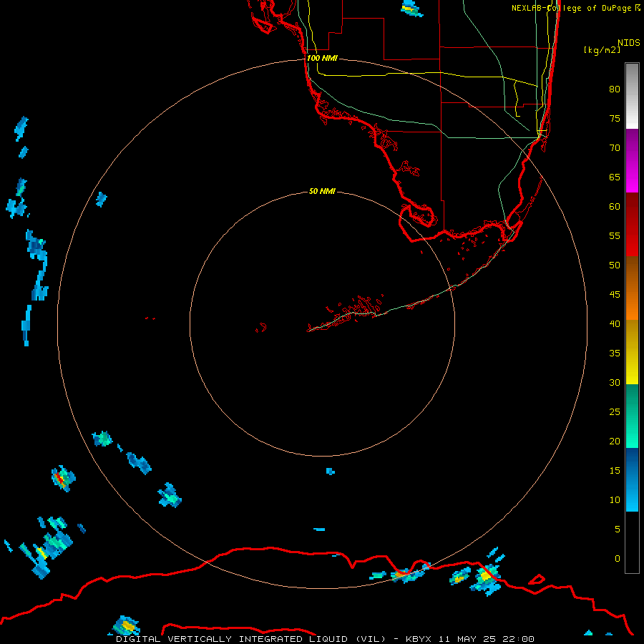The width and height of the screenshot is (644, 644).
Task: Select the dark red segment of the color bar
Action: click(x=632, y=225)
